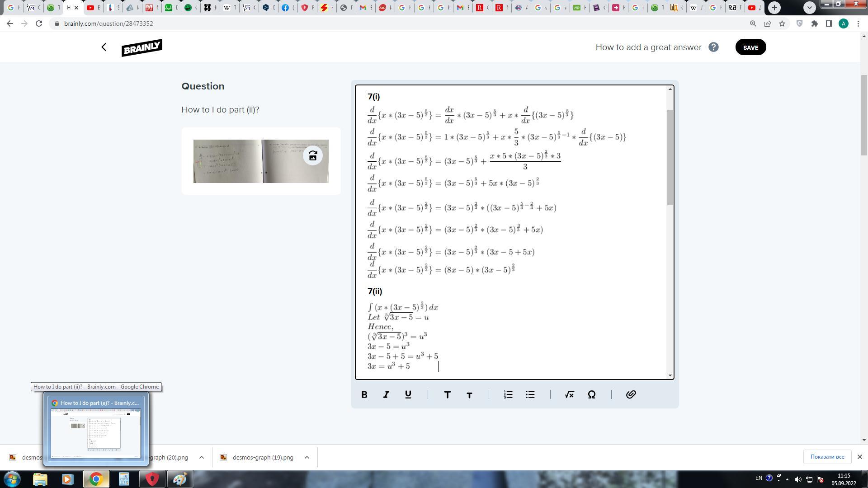The height and width of the screenshot is (488, 868).
Task: Toggle italic formatting in editor toolbar
Action: (x=386, y=394)
